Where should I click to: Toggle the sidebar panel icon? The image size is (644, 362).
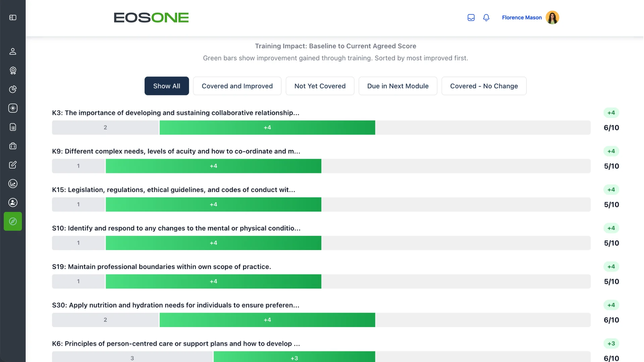[x=13, y=17]
